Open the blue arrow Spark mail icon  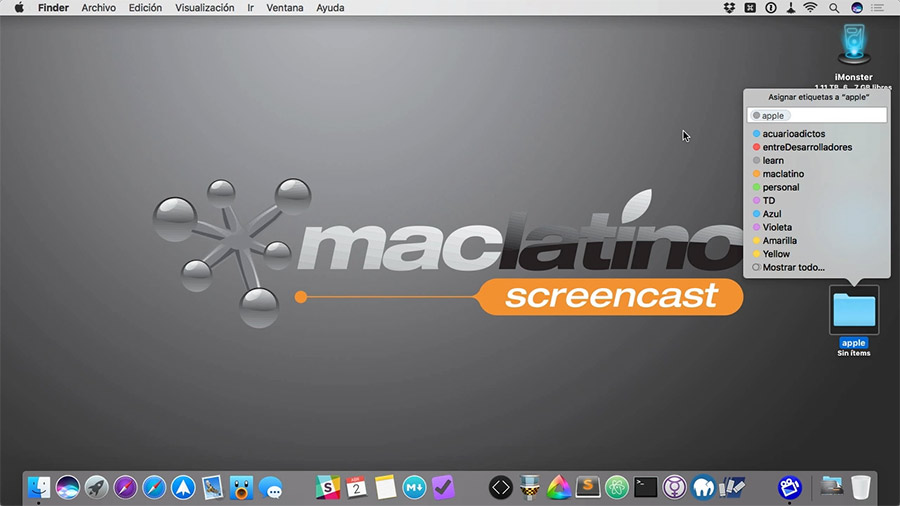tap(183, 488)
